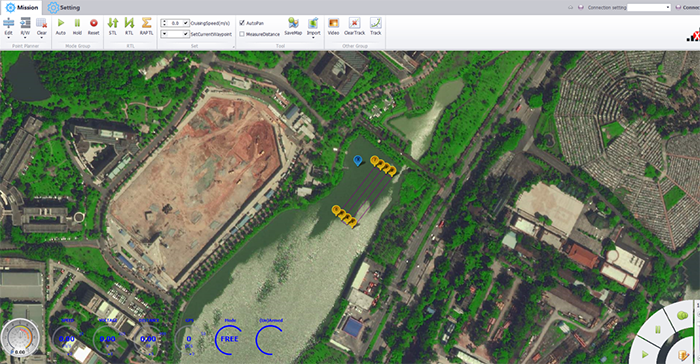Click the Hold pause icon
The image size is (700, 364).
(x=77, y=23)
